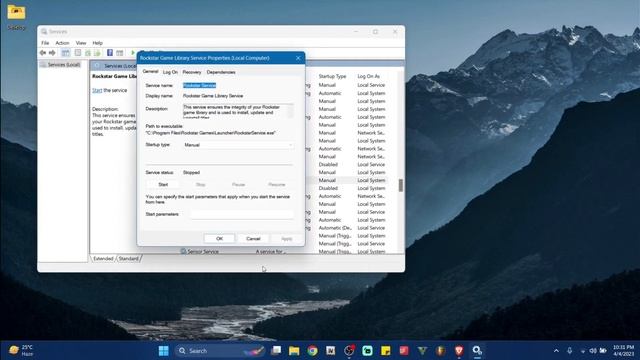
Task: Click the Start button under Service status
Action: coord(163,184)
